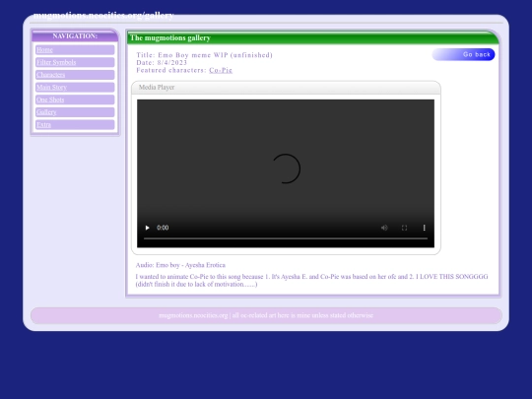Click the center of the video area
The width and height of the screenshot is (532, 399).
click(286, 168)
